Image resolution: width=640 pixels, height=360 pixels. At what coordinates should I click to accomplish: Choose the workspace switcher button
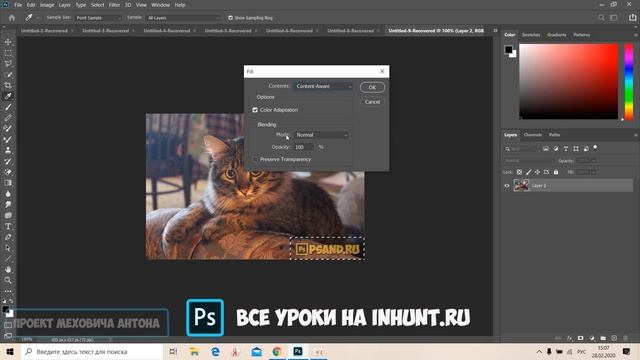(x=613, y=18)
